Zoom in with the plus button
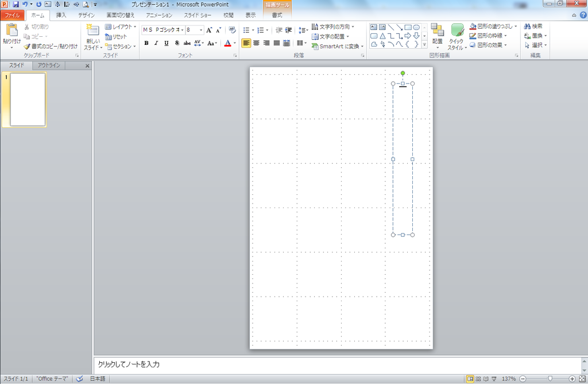Image resolution: width=588 pixels, height=384 pixels. [572, 379]
